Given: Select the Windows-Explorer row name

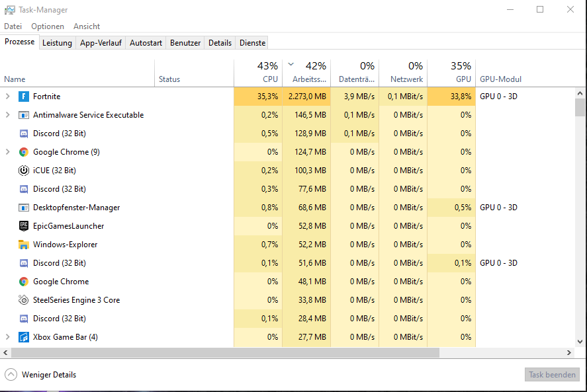Looking at the screenshot, I should click(65, 245).
